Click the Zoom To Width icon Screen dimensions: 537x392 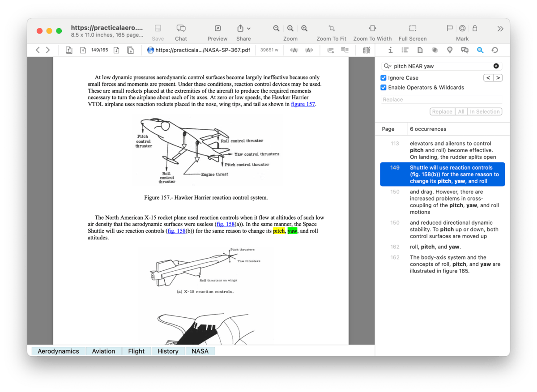click(372, 29)
